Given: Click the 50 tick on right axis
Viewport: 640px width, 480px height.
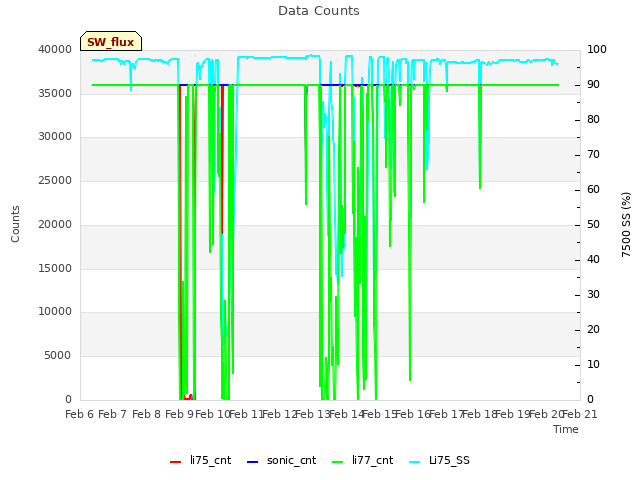Looking at the screenshot, I should 593,224.
